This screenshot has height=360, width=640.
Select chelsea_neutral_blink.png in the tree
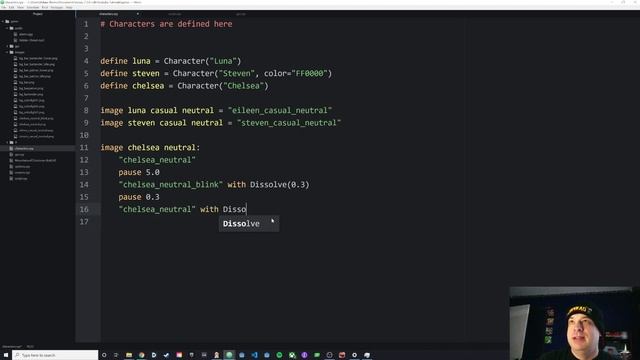[36, 118]
